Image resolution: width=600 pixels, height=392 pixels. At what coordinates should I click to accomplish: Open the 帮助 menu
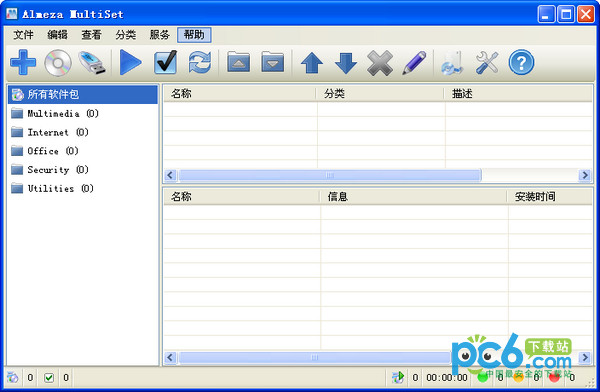pyautogui.click(x=194, y=35)
